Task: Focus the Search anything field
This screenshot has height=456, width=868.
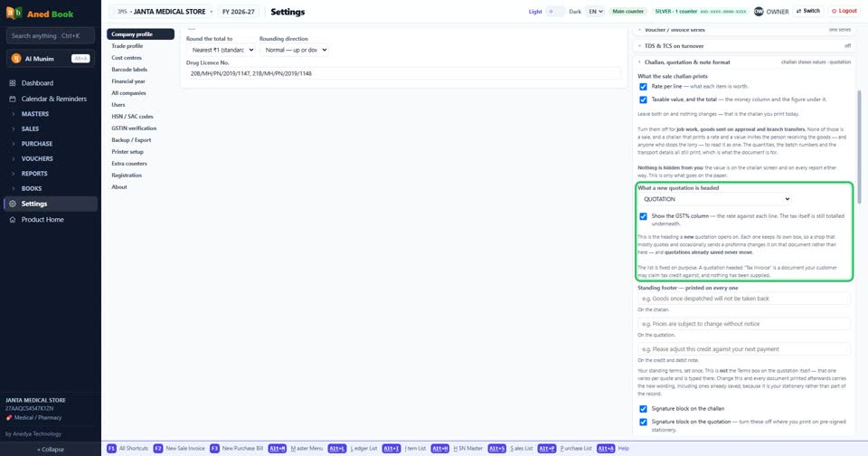Action: [51, 36]
